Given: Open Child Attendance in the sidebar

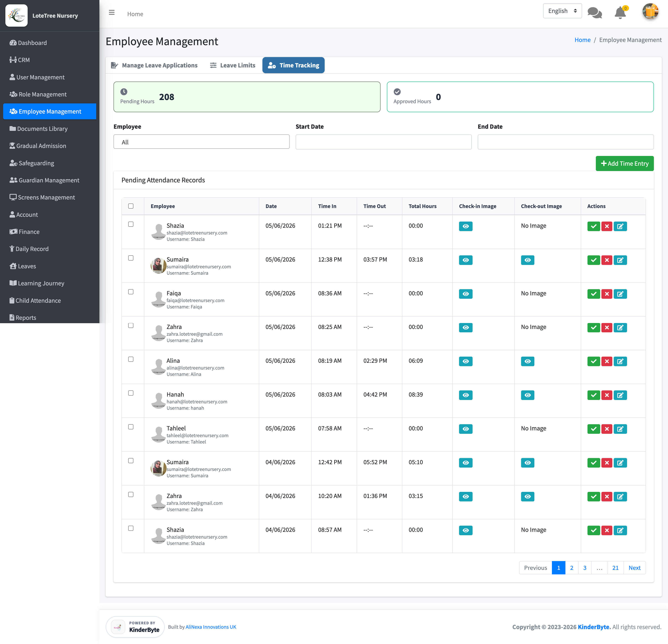Looking at the screenshot, I should tap(50, 300).
